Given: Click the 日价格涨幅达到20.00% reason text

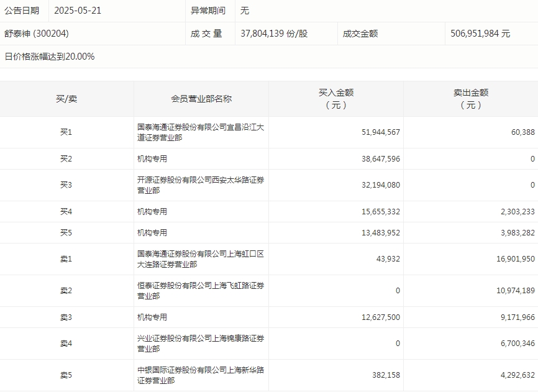Looking at the screenshot, I should pos(50,57).
